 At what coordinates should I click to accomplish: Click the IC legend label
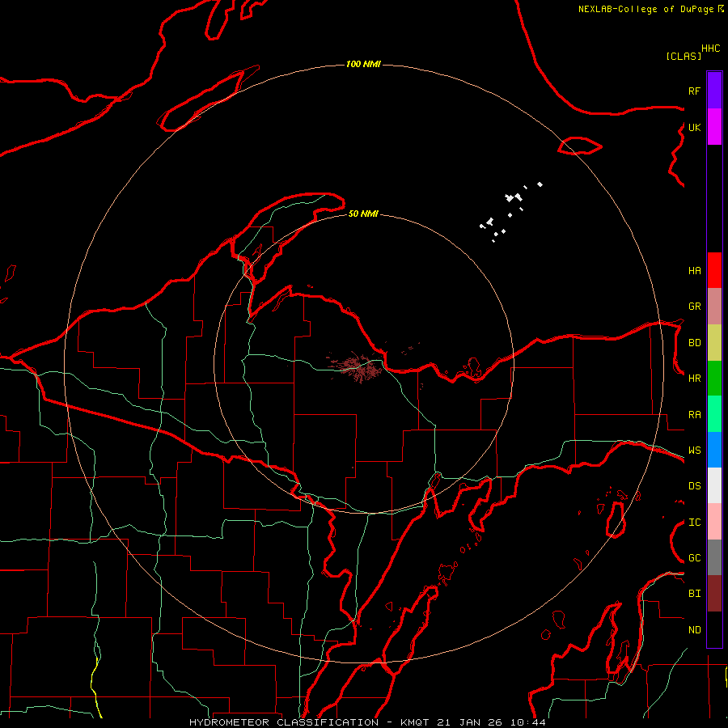pos(694,523)
